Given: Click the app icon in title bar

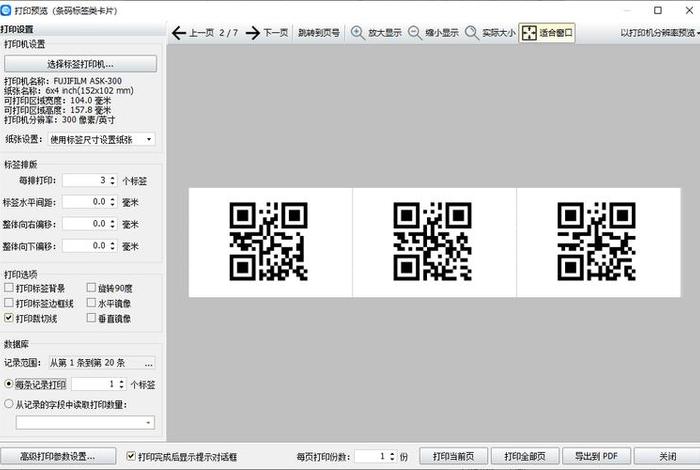Looking at the screenshot, I should click(6, 10).
